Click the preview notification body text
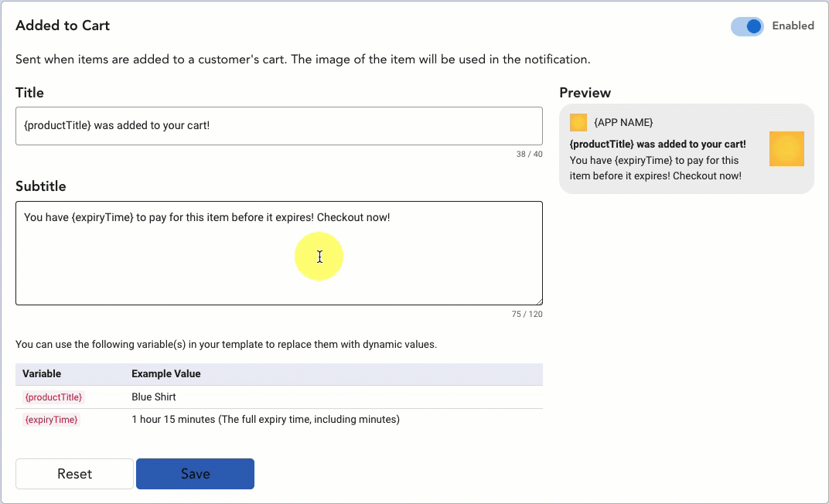This screenshot has height=504, width=829. click(x=655, y=169)
